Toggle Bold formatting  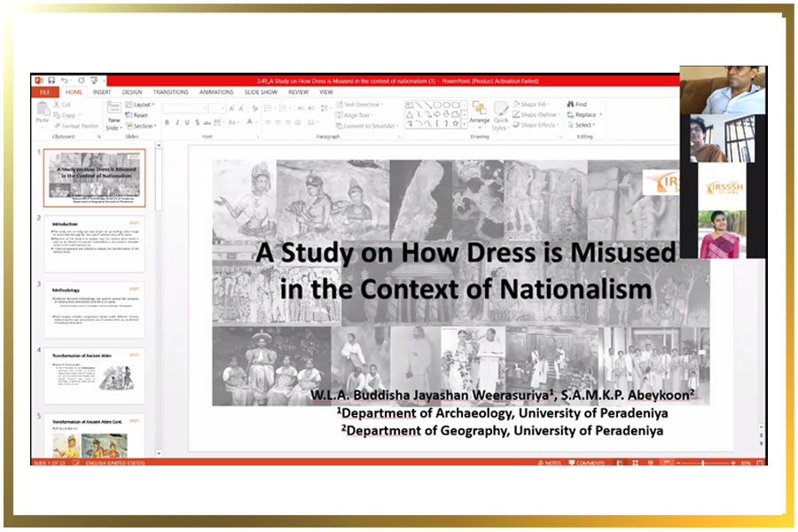[167, 122]
